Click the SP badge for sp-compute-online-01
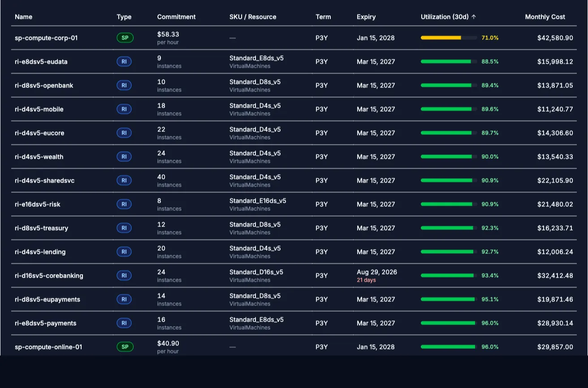 [125, 347]
